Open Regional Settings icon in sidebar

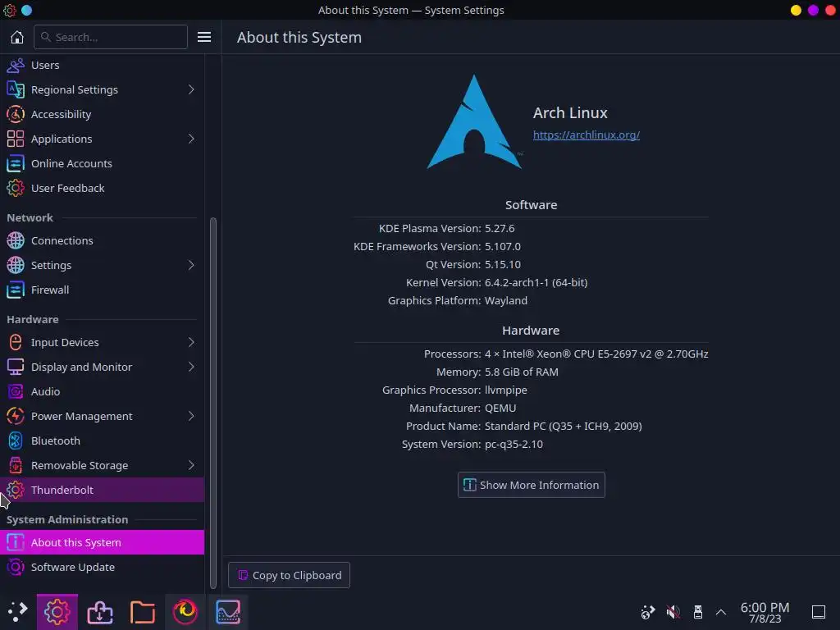(16, 89)
